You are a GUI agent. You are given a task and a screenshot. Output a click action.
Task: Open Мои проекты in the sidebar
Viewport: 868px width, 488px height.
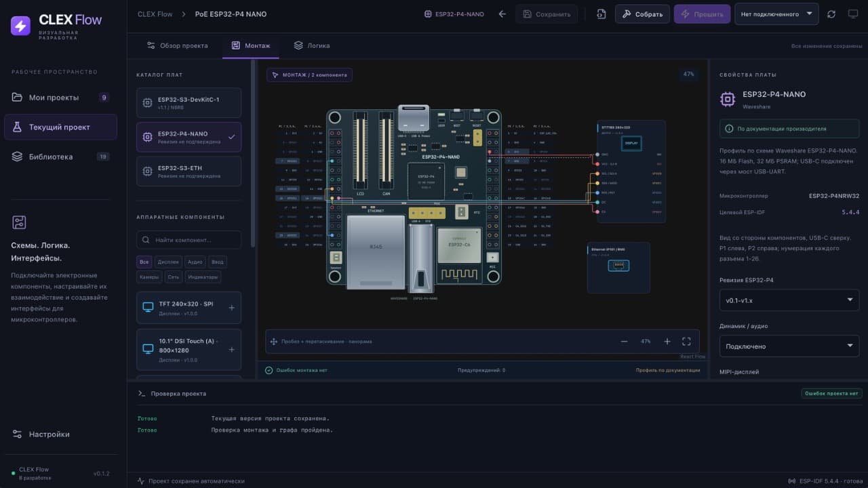(x=61, y=98)
